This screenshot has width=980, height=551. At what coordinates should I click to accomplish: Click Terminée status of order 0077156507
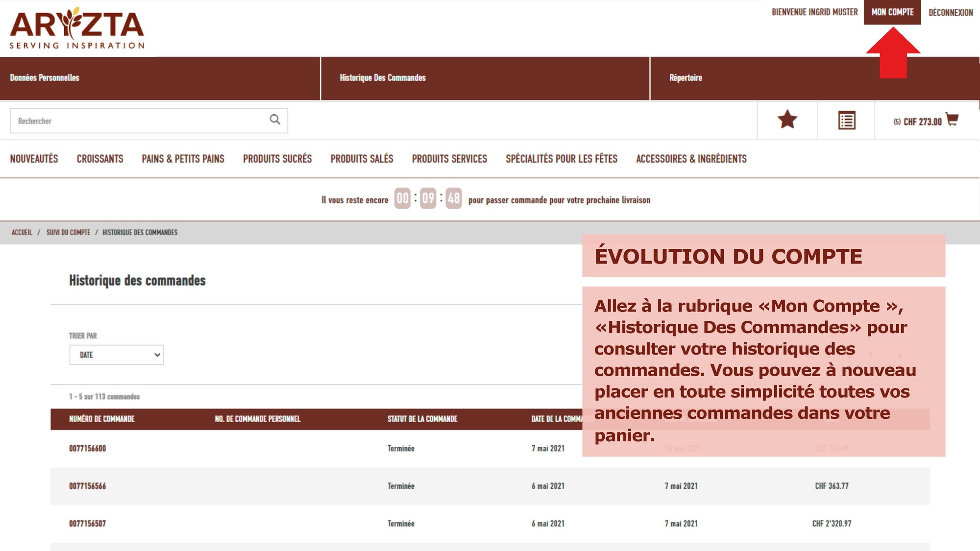(401, 524)
